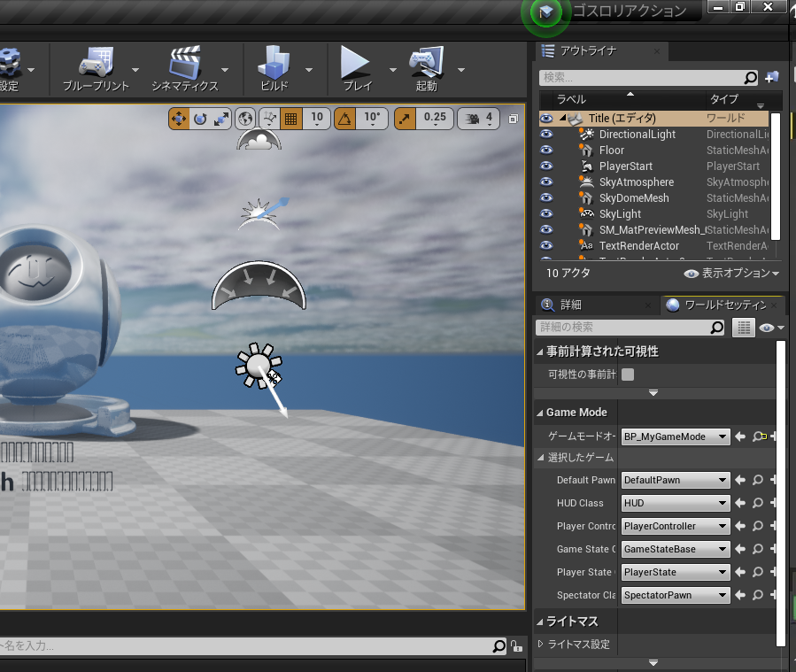Toggle surface snapping icon
This screenshot has height=672, width=796.
tap(269, 120)
